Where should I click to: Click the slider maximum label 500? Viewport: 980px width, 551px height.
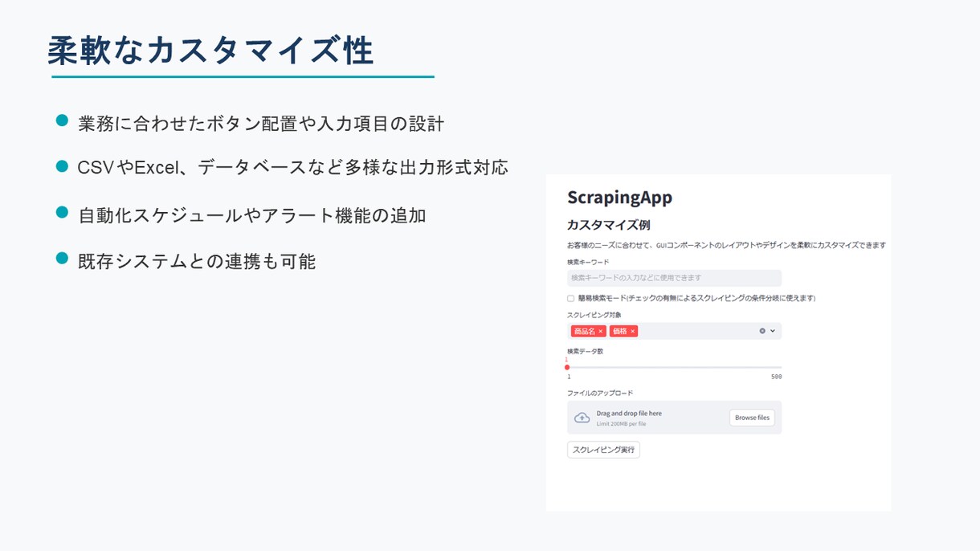tap(776, 377)
